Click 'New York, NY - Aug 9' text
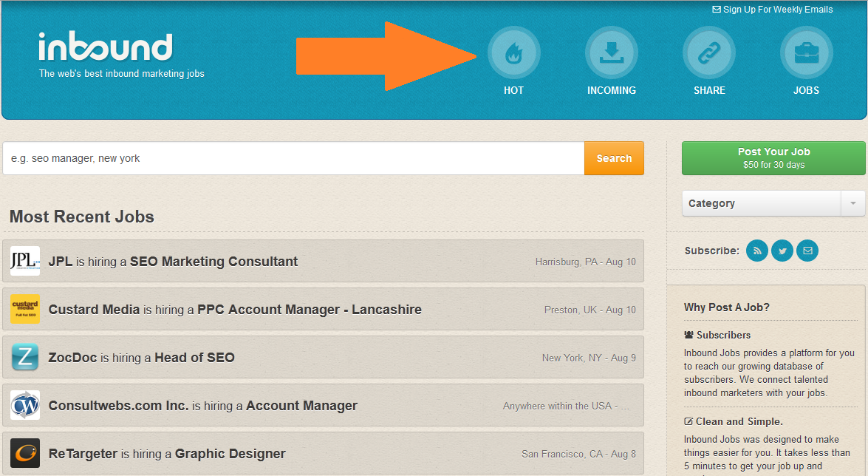 [589, 358]
